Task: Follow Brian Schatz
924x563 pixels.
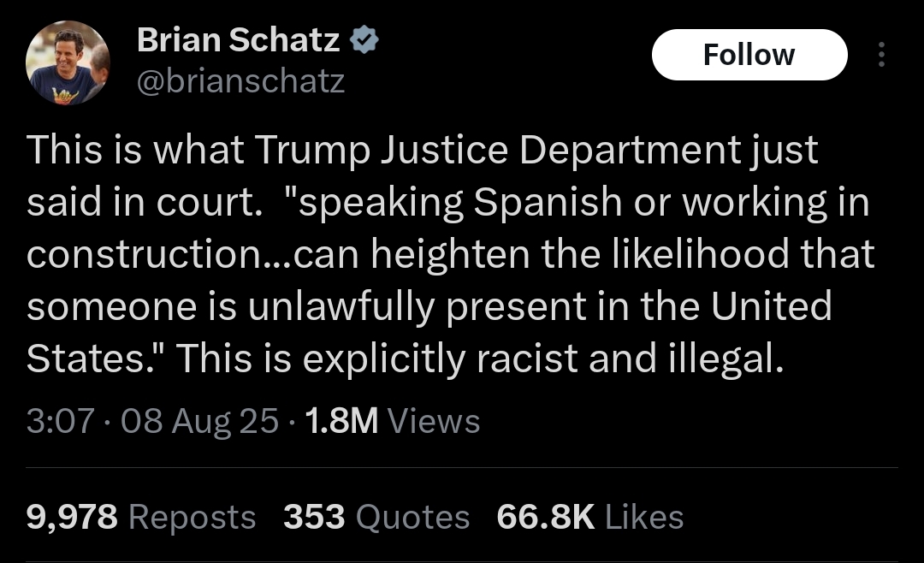Action: tap(749, 55)
